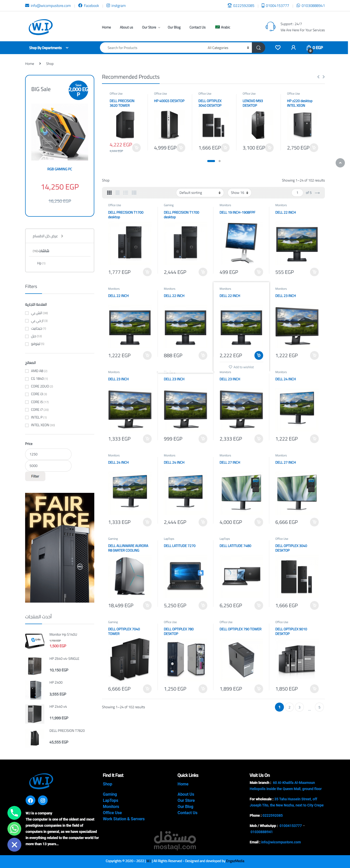The height and width of the screenshot is (868, 350).
Task: Click the support headset icon
Action: pyautogui.click(x=270, y=27)
